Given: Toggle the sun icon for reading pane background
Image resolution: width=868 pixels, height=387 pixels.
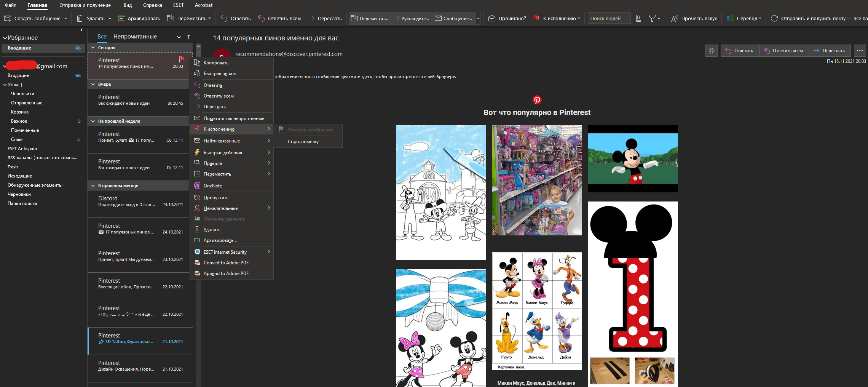Looking at the screenshot, I should [712, 51].
